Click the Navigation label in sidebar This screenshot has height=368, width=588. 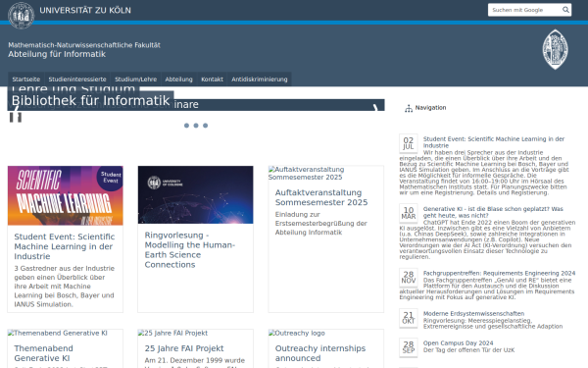pos(430,108)
